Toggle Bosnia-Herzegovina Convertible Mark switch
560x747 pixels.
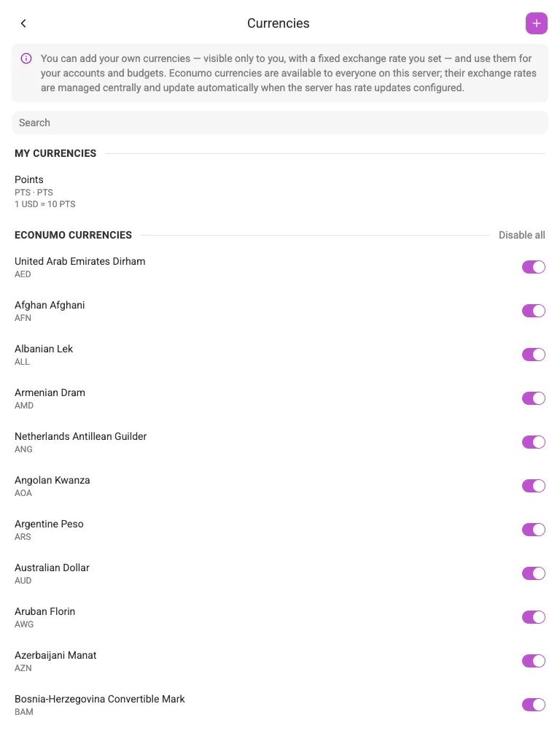pyautogui.click(x=533, y=705)
